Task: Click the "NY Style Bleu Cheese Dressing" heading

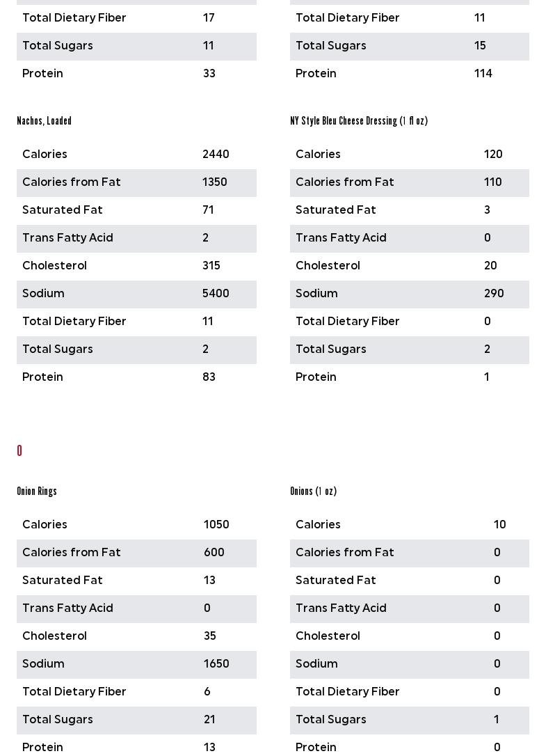Action: point(358,121)
